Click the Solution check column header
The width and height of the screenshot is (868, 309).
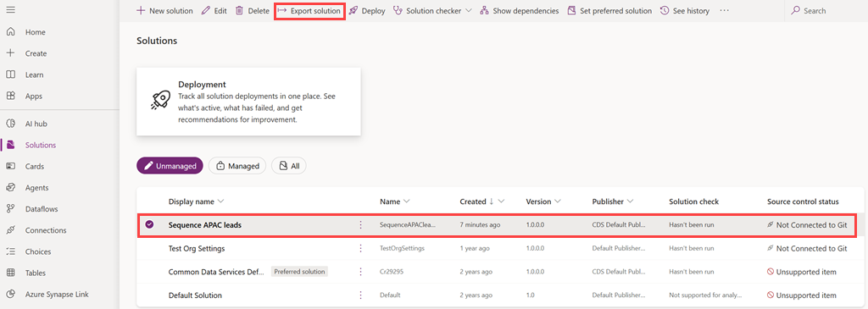coord(693,201)
